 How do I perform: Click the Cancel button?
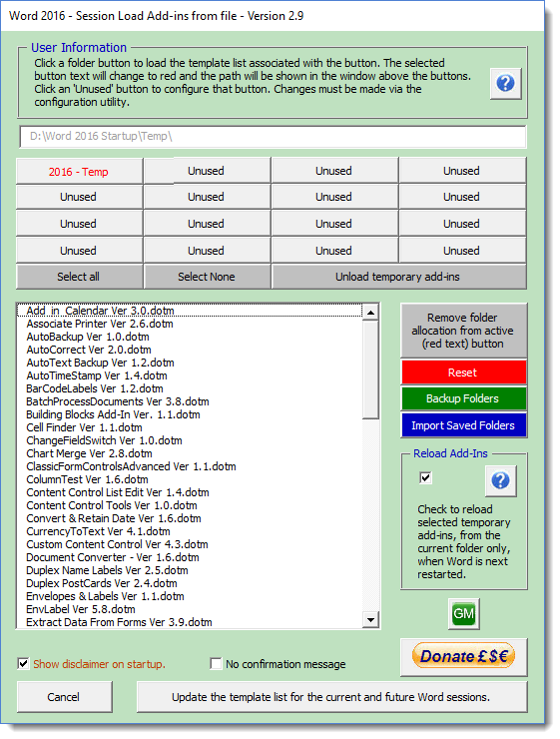click(64, 697)
